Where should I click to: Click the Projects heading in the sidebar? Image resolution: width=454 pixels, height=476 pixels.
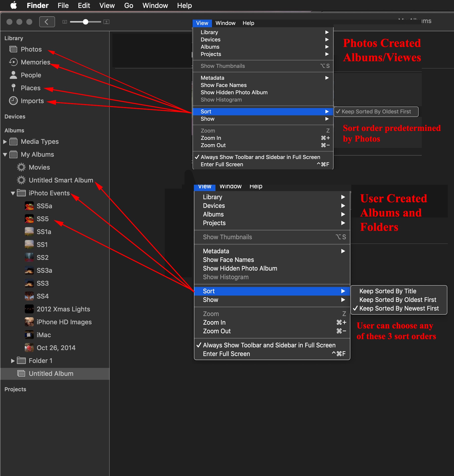15,389
